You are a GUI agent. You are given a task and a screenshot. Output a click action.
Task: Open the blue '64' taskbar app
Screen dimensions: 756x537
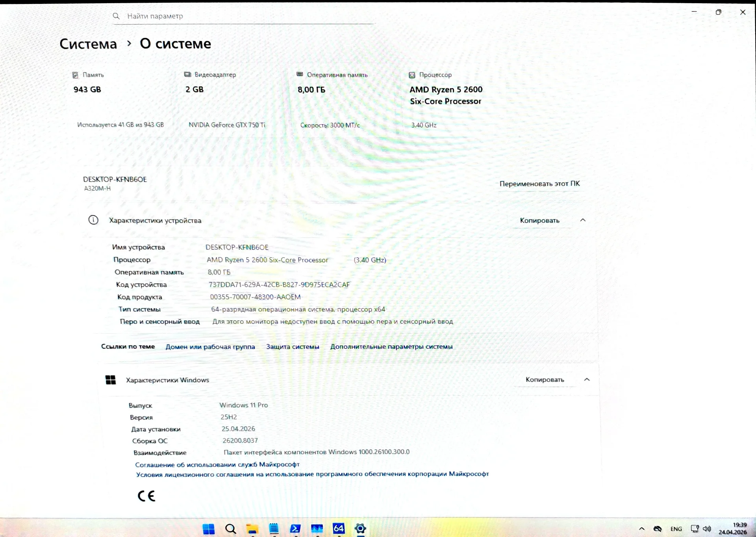click(339, 528)
